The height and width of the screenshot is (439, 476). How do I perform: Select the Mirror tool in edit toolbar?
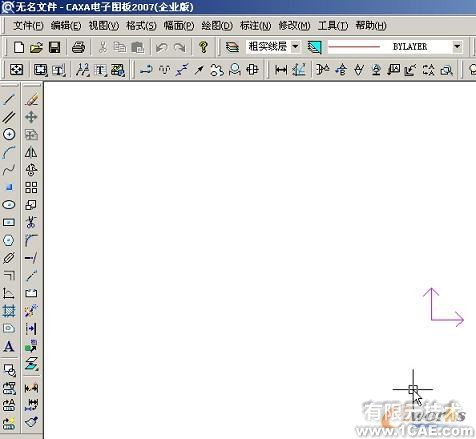click(31, 152)
